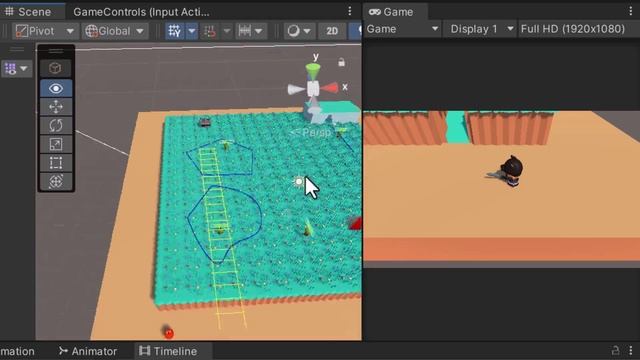Image resolution: width=640 pixels, height=360 pixels.
Task: Open Game view mode dropdown
Action: click(x=402, y=29)
